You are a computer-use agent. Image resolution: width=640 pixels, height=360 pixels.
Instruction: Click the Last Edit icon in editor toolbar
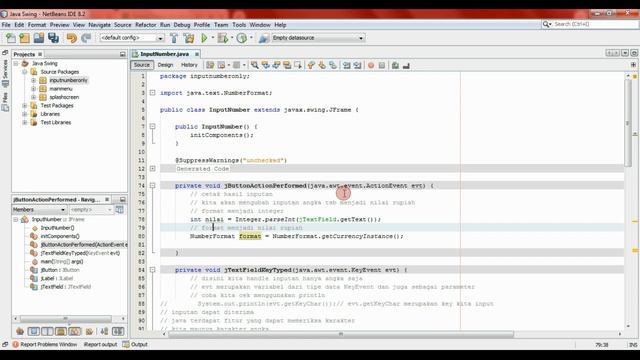click(x=210, y=65)
